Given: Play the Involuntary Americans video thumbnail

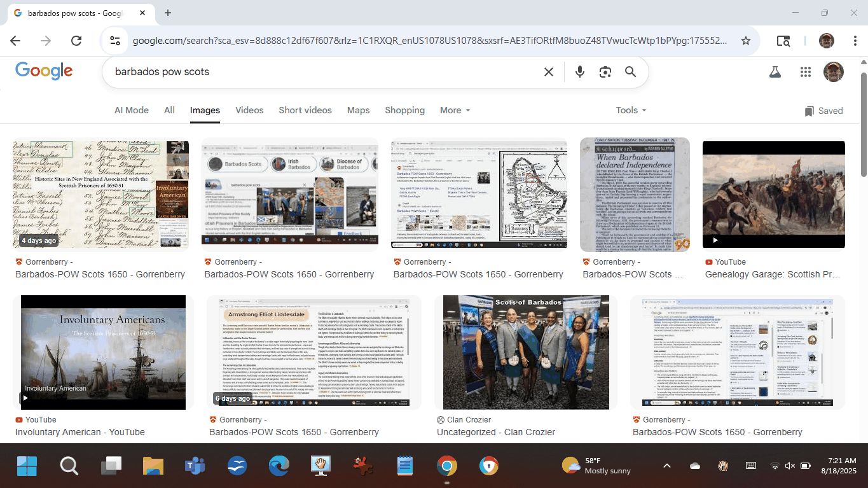Looking at the screenshot, I should click(103, 352).
